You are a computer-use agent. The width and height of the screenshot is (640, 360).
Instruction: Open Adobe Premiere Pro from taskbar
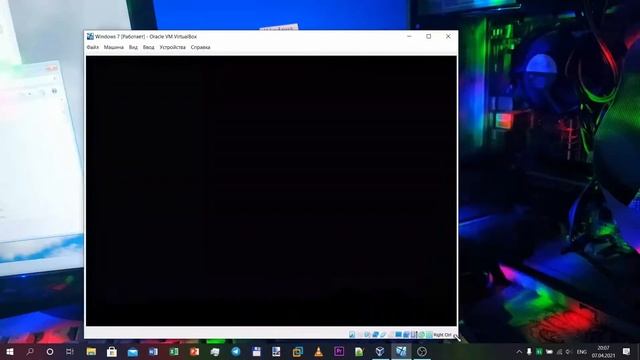coord(339,351)
